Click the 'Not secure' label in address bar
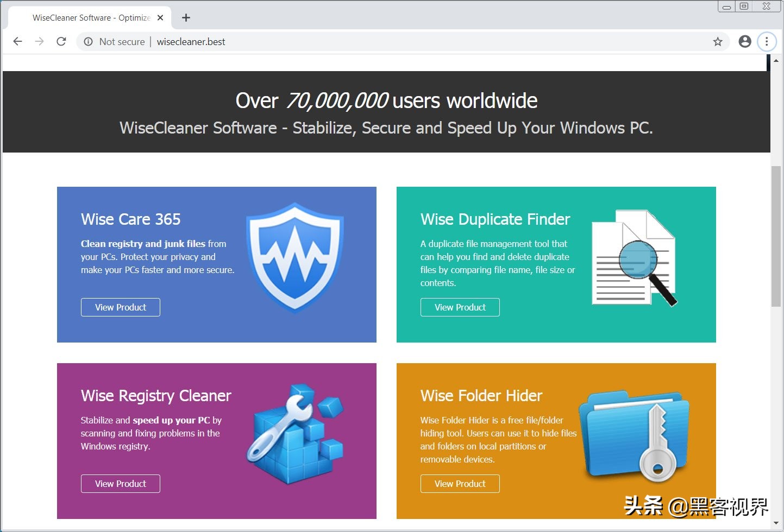The image size is (784, 532). point(122,42)
